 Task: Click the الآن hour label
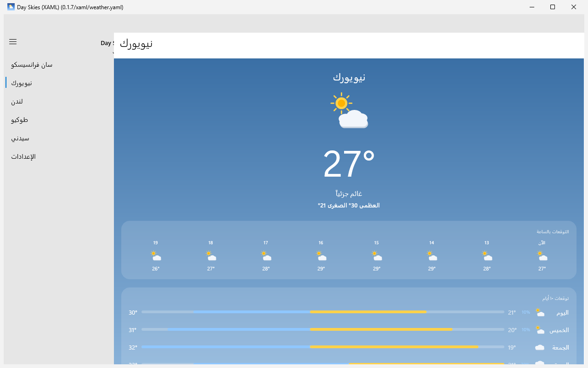pos(542,242)
